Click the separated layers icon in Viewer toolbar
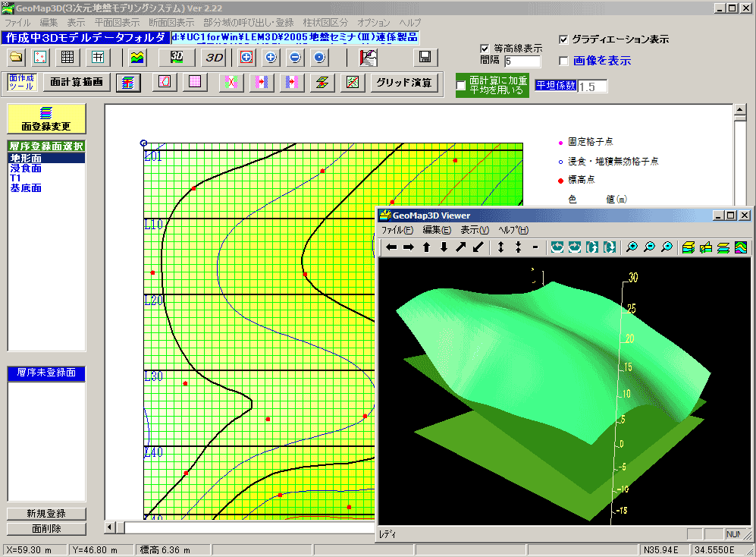 (x=723, y=247)
